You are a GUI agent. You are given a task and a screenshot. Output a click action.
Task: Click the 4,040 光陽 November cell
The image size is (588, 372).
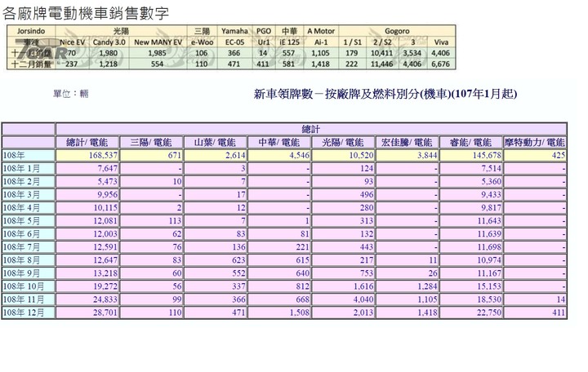click(x=343, y=299)
